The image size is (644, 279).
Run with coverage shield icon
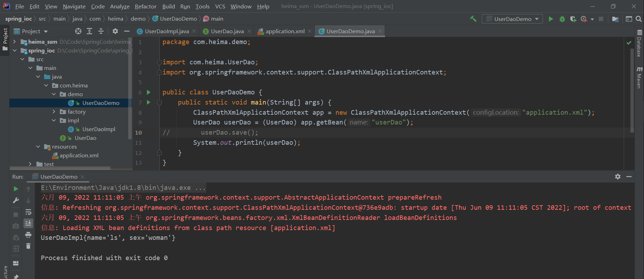[x=573, y=19]
